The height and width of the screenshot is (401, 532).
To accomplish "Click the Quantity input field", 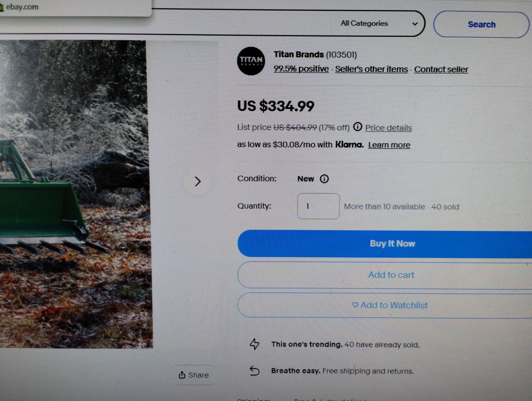I will tap(318, 206).
